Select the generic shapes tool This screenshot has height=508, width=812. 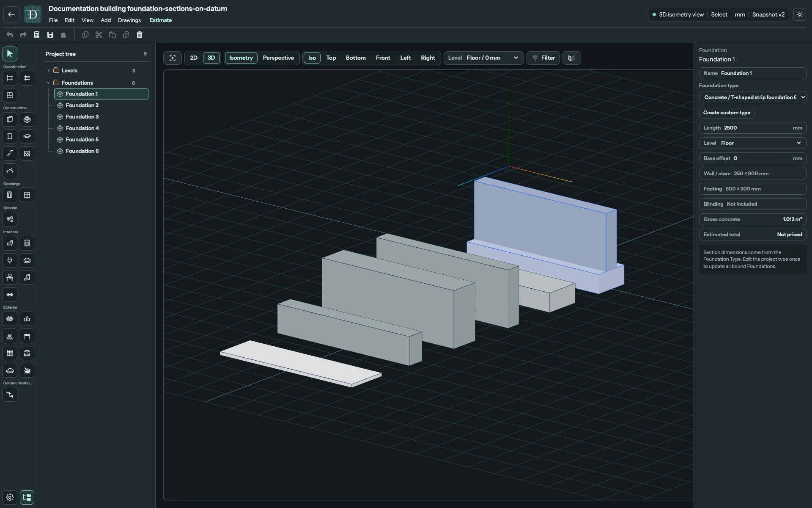click(x=10, y=219)
